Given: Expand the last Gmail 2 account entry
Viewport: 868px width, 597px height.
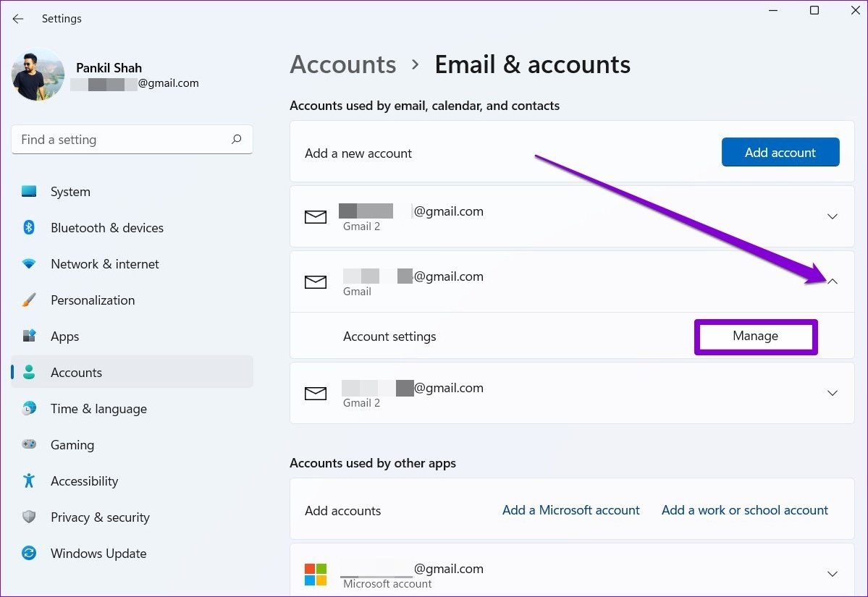Looking at the screenshot, I should (832, 394).
